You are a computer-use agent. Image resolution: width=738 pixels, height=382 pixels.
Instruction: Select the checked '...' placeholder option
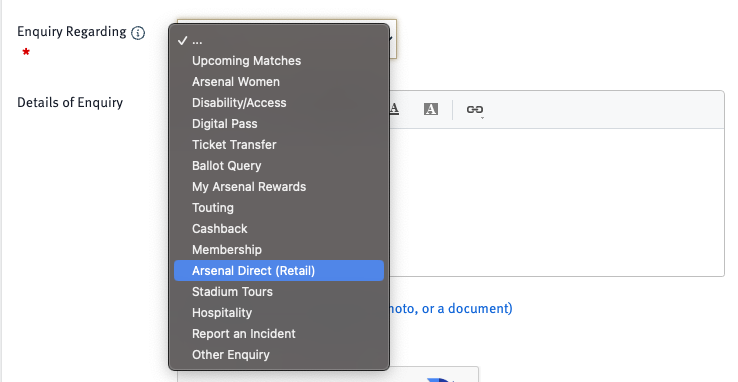tap(279, 40)
